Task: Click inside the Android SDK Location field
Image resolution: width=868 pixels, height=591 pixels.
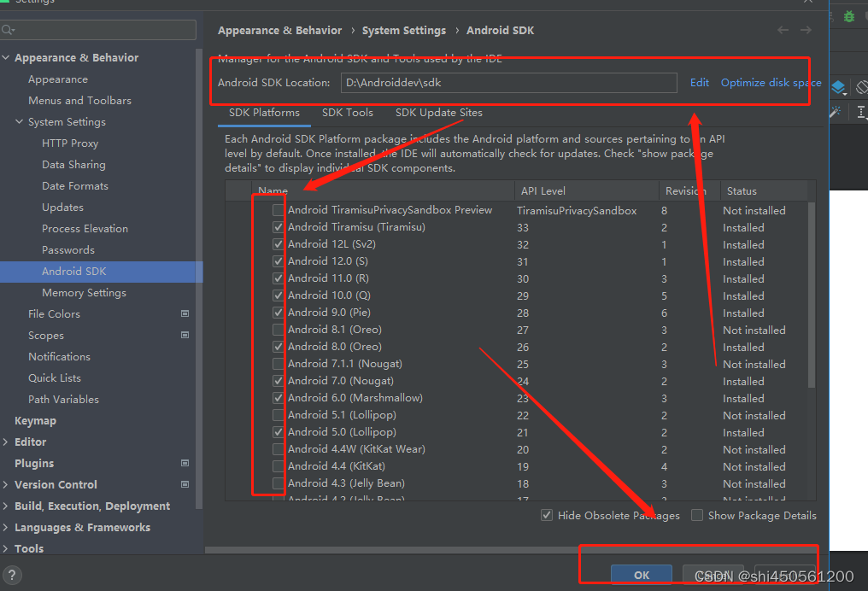Action: click(x=508, y=82)
